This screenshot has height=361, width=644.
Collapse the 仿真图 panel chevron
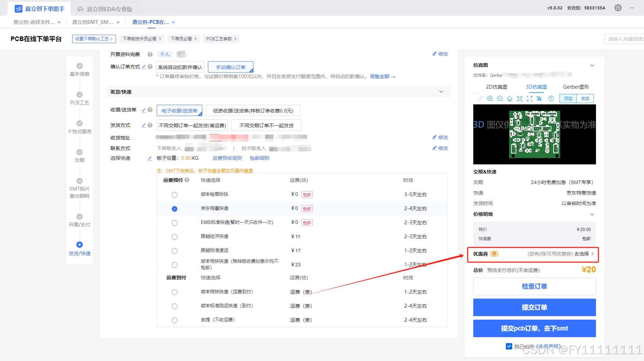tap(592, 65)
